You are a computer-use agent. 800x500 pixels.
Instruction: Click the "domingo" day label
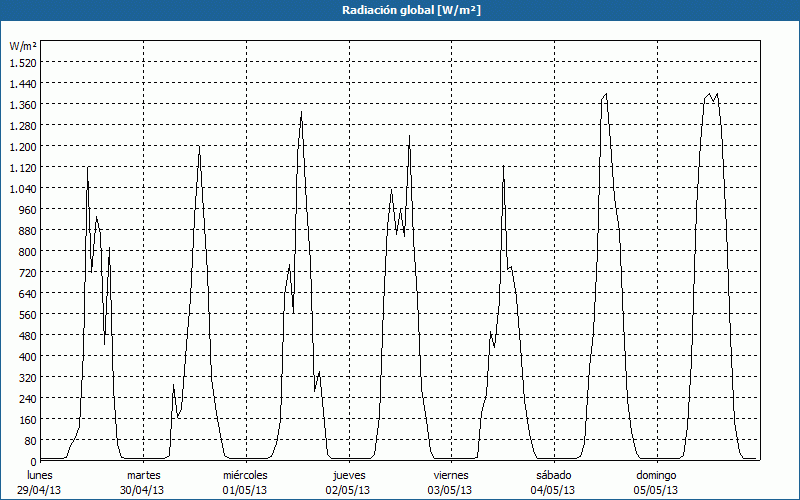coord(657,475)
